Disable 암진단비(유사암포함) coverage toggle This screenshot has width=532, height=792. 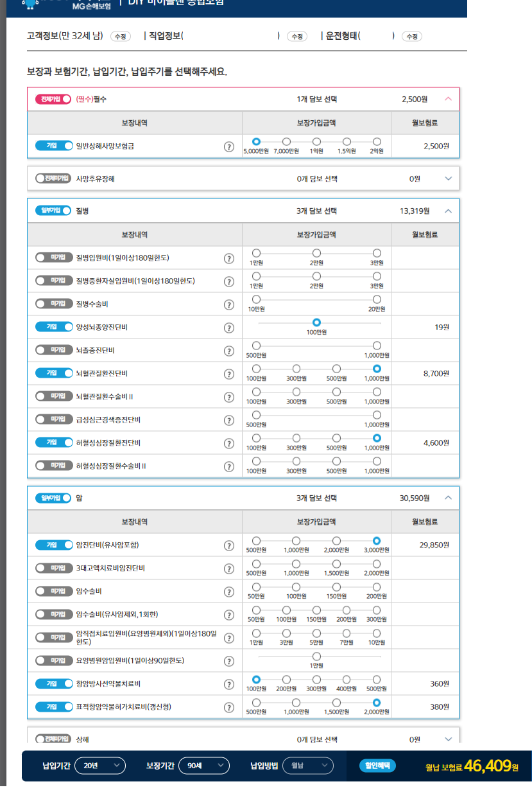[54, 545]
